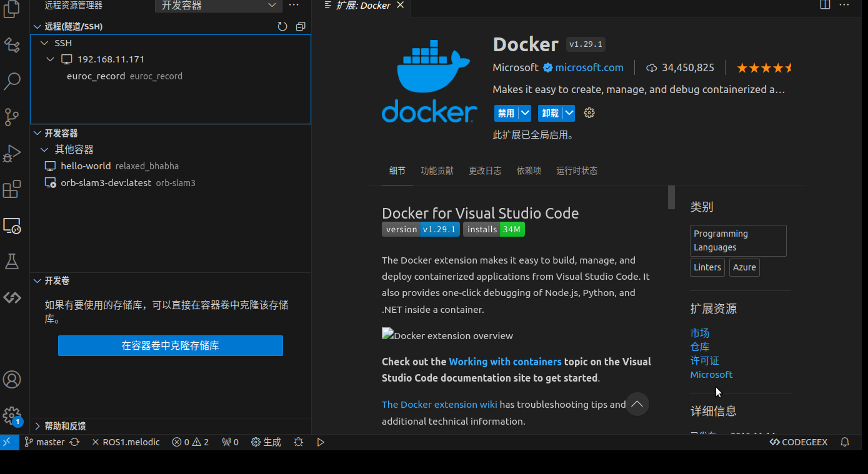Open the remote type dropdown 开发容器
This screenshot has height=474, width=868.
click(219, 6)
